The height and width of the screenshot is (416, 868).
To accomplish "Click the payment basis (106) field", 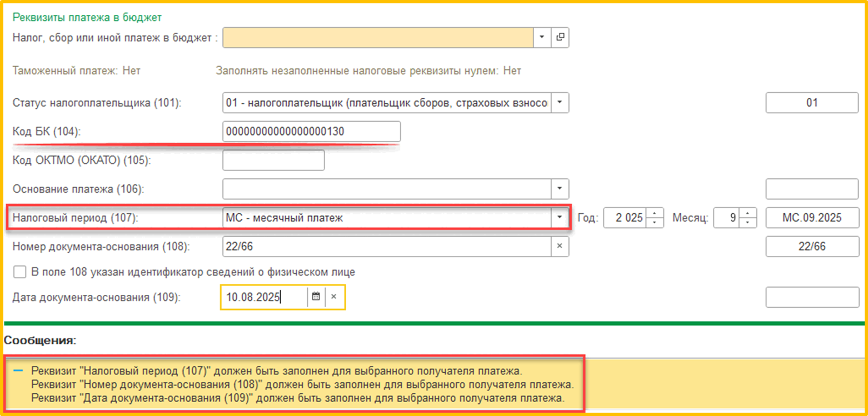I will [x=387, y=189].
